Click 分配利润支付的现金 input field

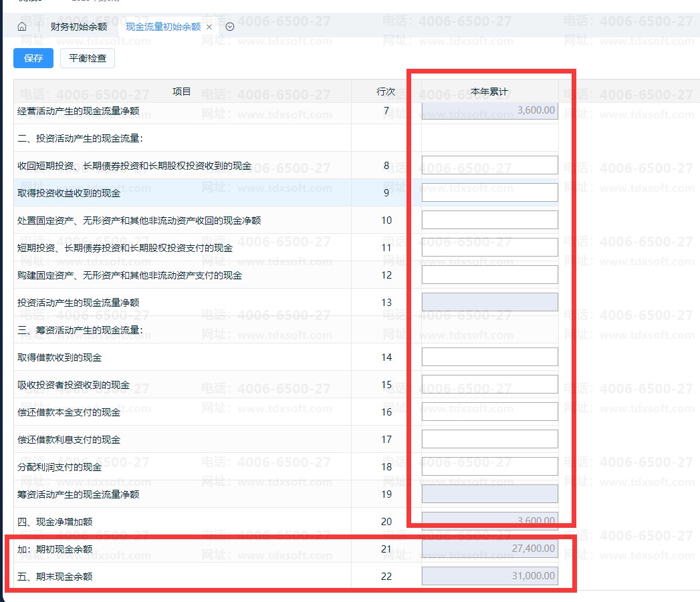click(x=489, y=466)
